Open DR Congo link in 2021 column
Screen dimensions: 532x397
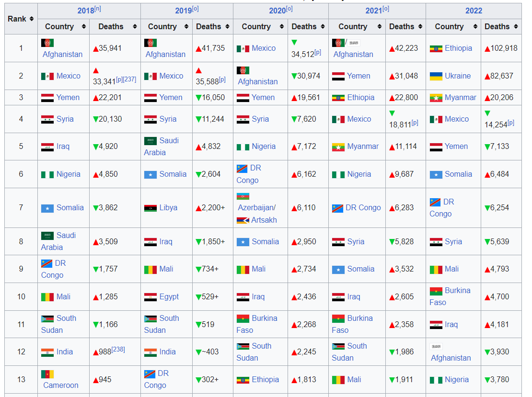(363, 208)
